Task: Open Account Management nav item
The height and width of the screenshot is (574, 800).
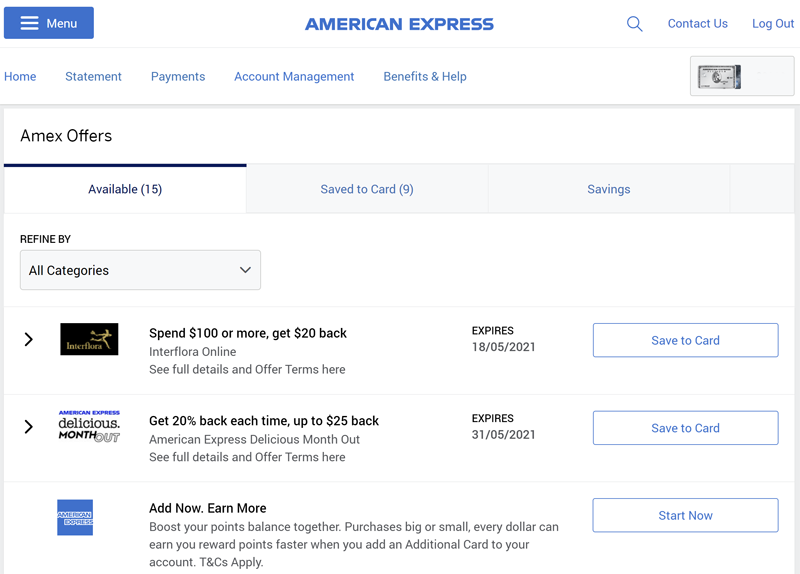Action: (294, 77)
